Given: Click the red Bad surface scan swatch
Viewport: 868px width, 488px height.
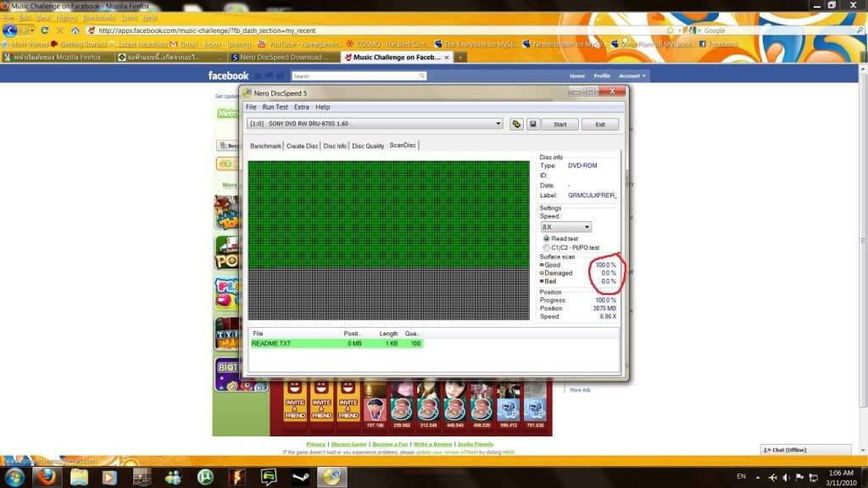Looking at the screenshot, I should point(542,281).
